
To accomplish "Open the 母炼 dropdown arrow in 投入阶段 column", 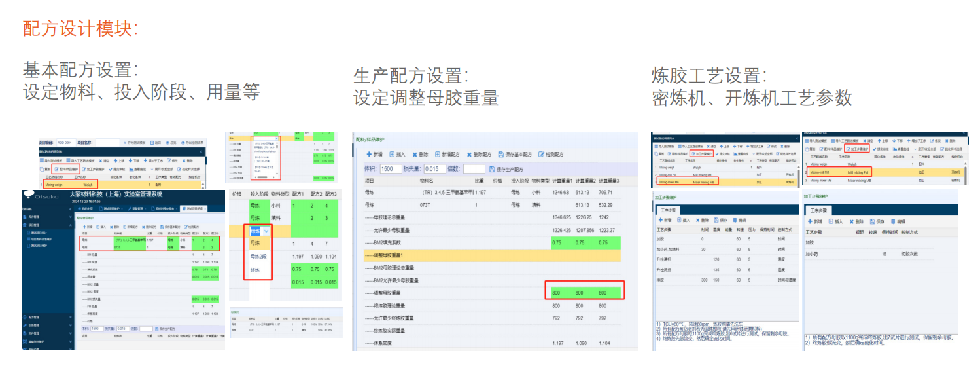I will point(266,231).
